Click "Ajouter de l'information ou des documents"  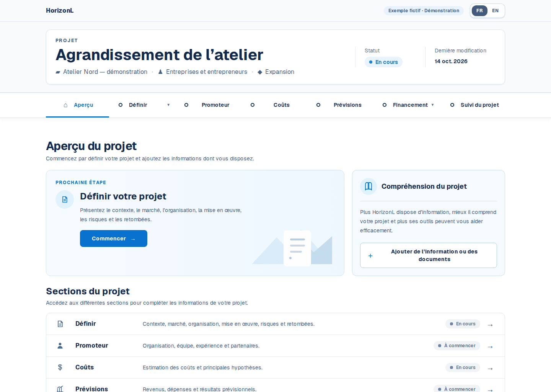(429, 255)
